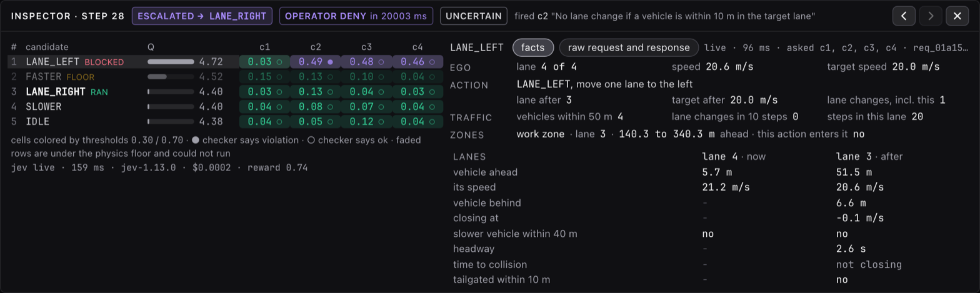This screenshot has width=980, height=293.
Task: Select the FASTER candidate row
Action: pyautogui.click(x=226, y=77)
